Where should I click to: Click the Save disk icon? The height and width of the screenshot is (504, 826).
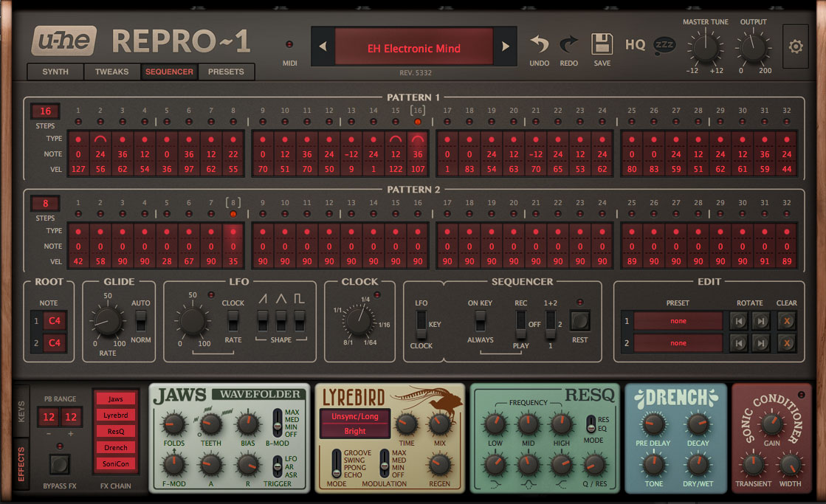coord(602,43)
